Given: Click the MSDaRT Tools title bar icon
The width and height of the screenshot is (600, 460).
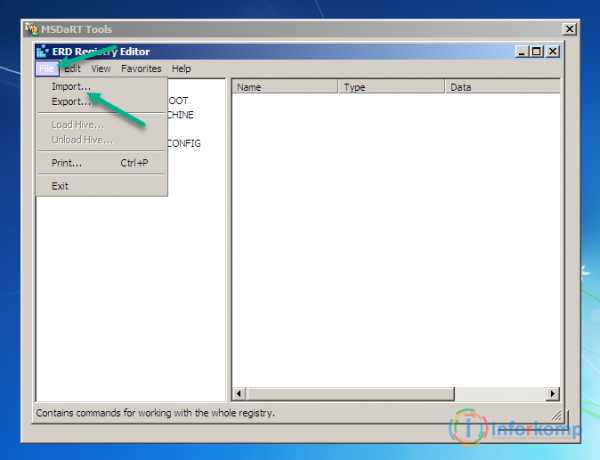Looking at the screenshot, I should [x=31, y=29].
